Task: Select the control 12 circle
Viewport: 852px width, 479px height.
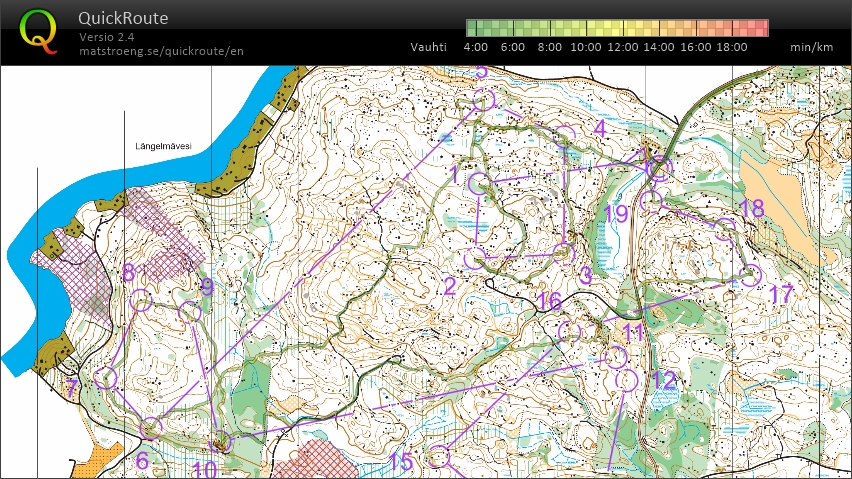Action: (x=628, y=380)
